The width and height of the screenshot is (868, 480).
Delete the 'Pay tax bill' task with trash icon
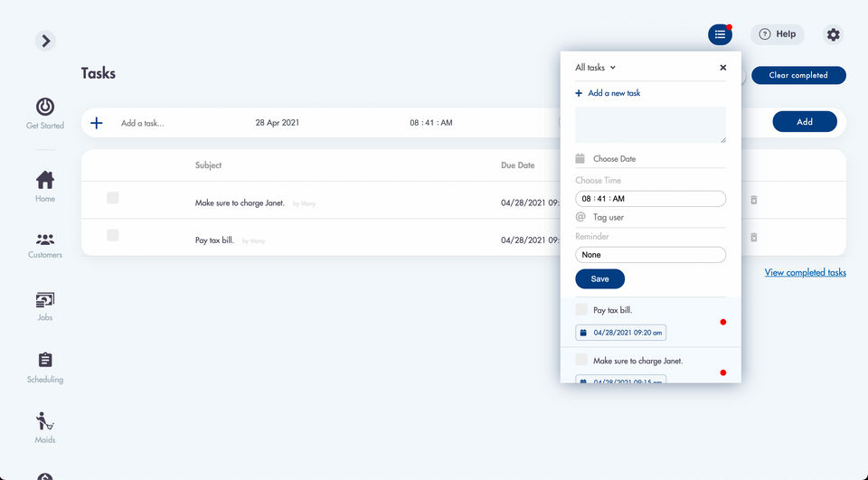[x=753, y=238]
